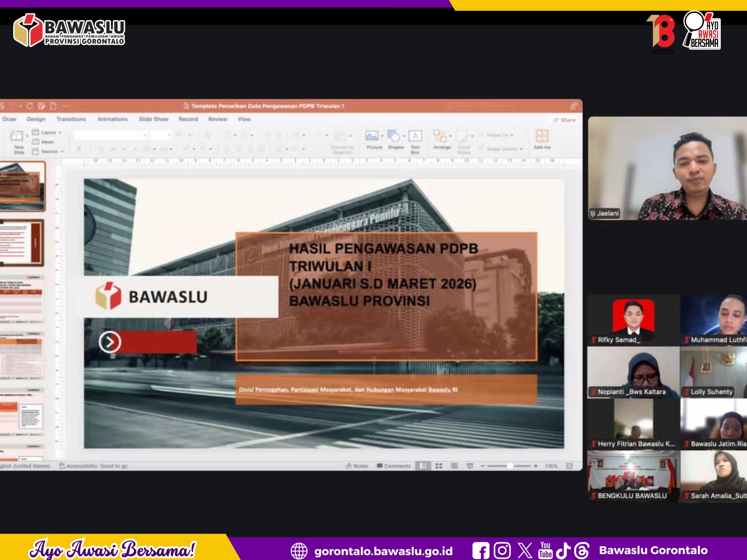Open the Instagram icon in footer

point(502,551)
